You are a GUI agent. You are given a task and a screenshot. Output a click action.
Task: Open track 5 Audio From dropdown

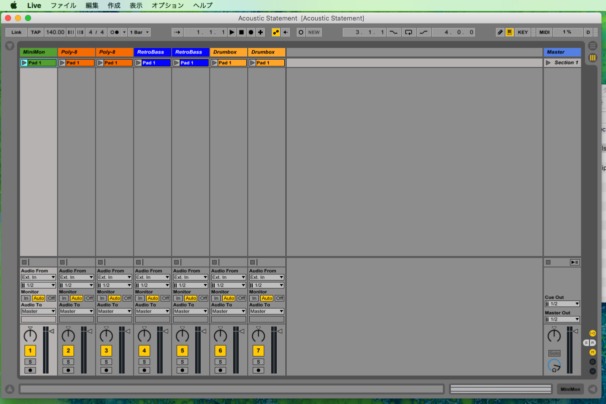[191, 277]
